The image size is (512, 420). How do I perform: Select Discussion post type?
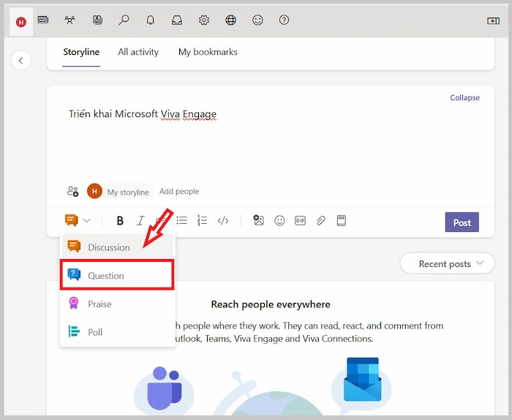pyautogui.click(x=117, y=247)
